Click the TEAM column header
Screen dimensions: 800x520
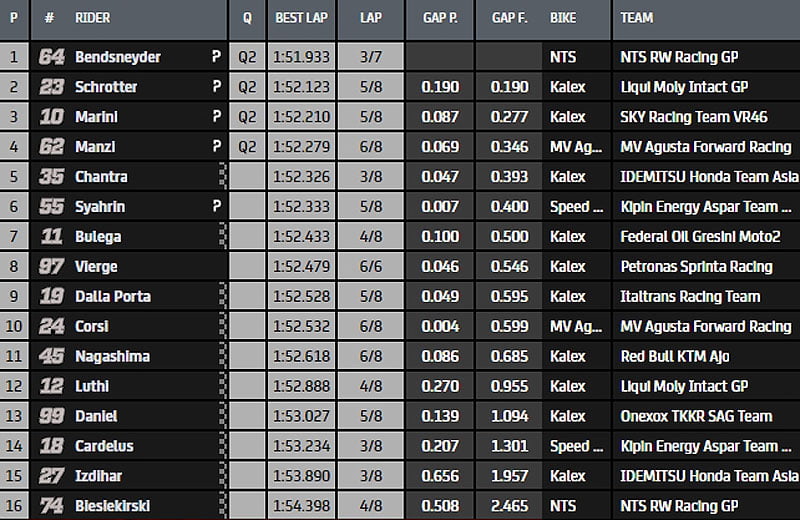(x=637, y=18)
